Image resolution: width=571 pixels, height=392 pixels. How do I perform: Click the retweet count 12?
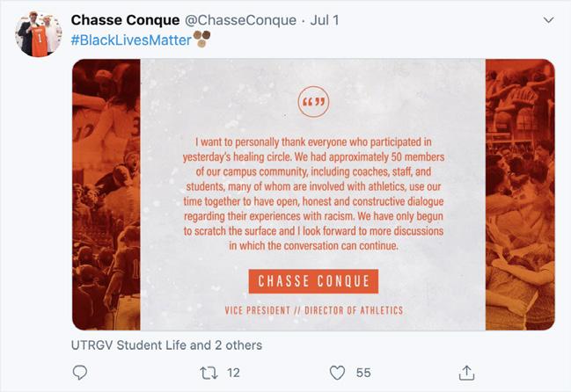233,373
